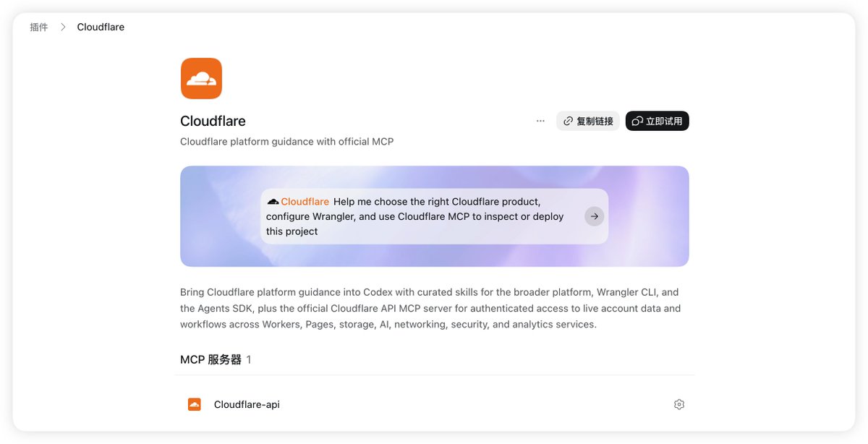Click the icon inside the 立即试用 button
The width and height of the screenshot is (868, 444).
(x=637, y=121)
